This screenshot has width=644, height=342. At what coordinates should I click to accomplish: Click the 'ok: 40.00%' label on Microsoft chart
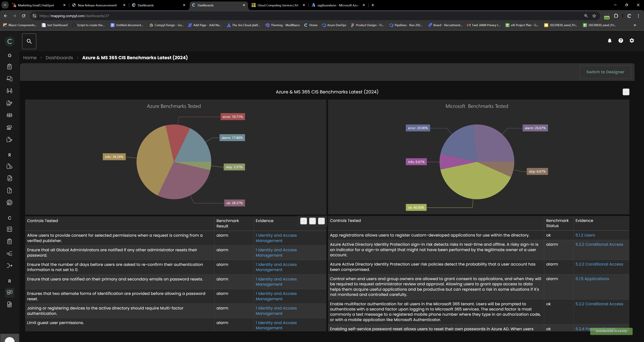click(x=416, y=207)
